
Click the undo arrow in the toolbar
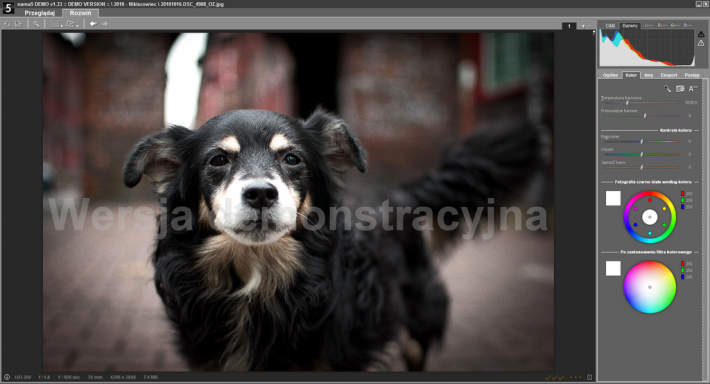[93, 24]
